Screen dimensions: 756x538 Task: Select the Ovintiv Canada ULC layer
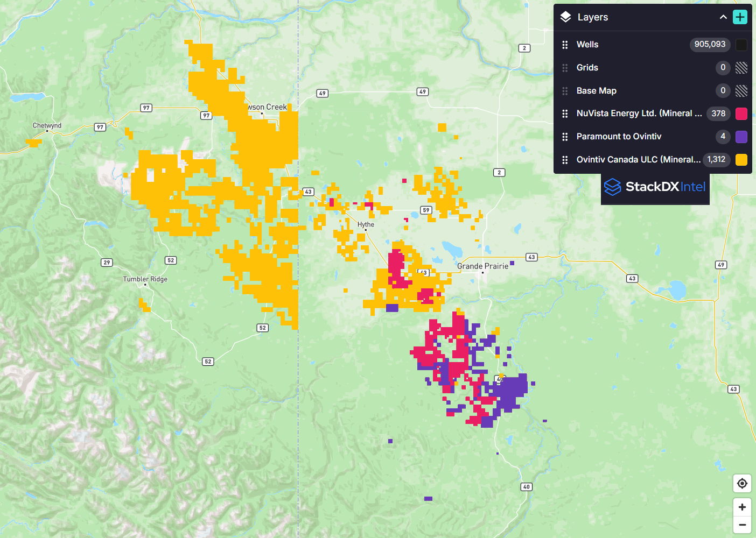point(638,160)
